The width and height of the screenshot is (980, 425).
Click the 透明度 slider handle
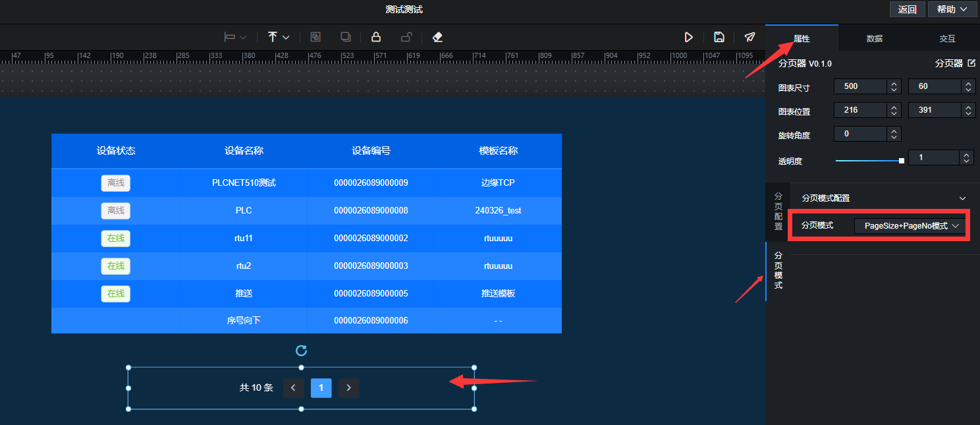[x=901, y=160]
